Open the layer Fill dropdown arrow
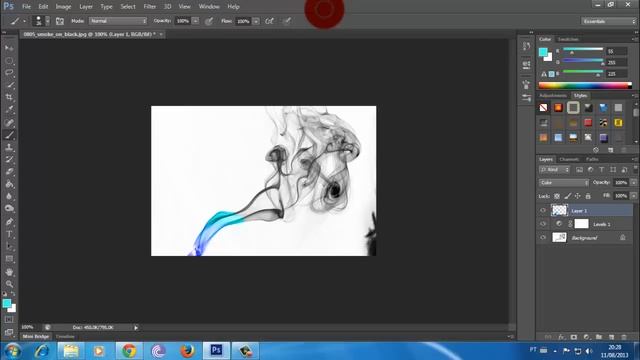The image size is (640, 360). [633, 196]
